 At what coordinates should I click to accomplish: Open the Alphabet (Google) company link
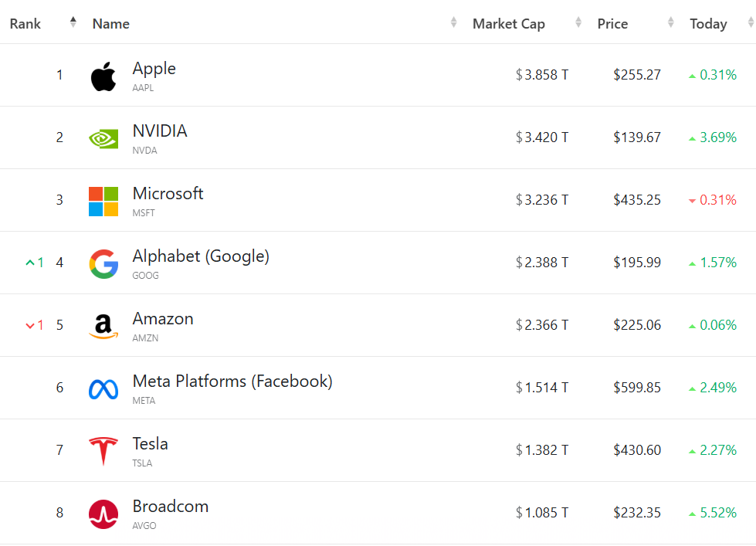(201, 256)
